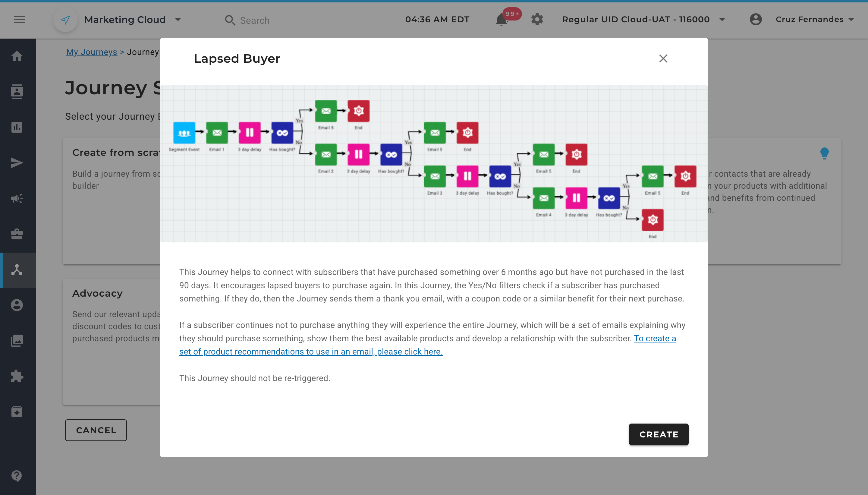The image size is (868, 495).
Task: Click the puzzle piece Integrations icon
Action: [x=17, y=376]
